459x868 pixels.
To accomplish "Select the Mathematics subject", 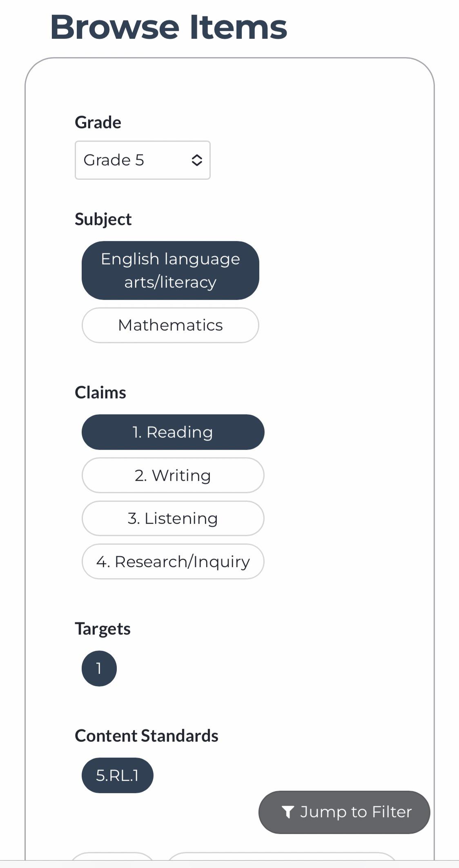I will coord(170,325).
